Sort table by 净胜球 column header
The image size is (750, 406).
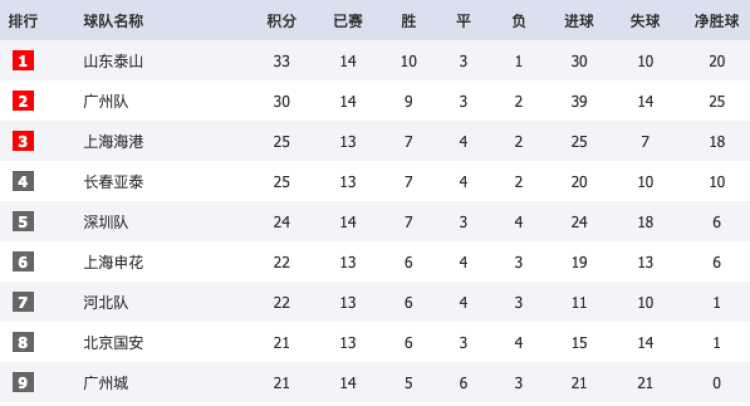717,21
